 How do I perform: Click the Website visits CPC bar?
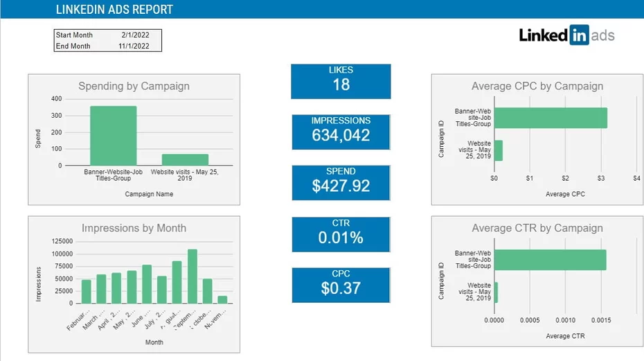click(x=499, y=150)
